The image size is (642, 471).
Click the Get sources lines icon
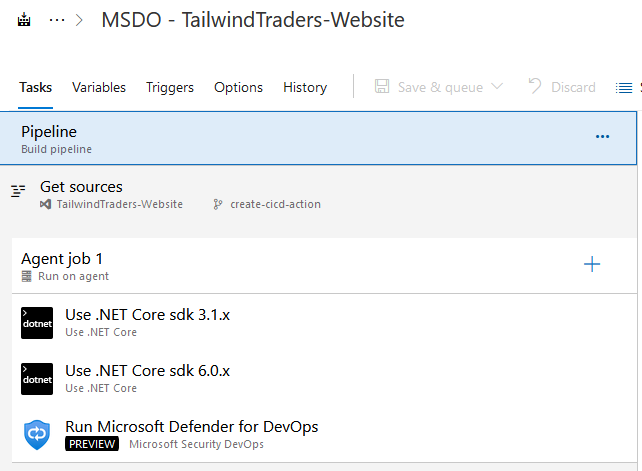(18, 191)
